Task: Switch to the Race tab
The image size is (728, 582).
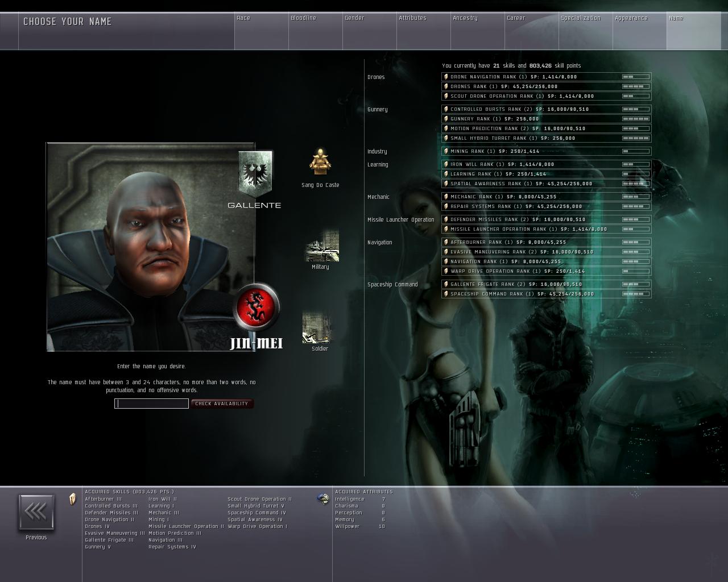Action: pos(261,31)
